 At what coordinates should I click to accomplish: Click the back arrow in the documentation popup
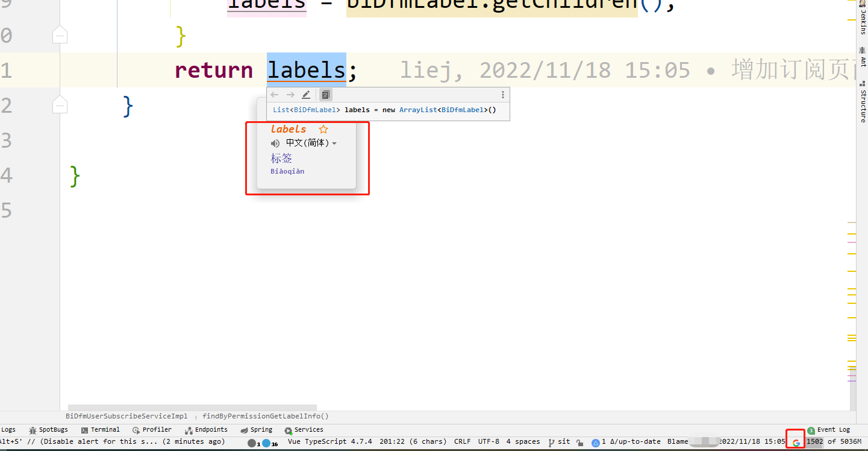pyautogui.click(x=275, y=95)
